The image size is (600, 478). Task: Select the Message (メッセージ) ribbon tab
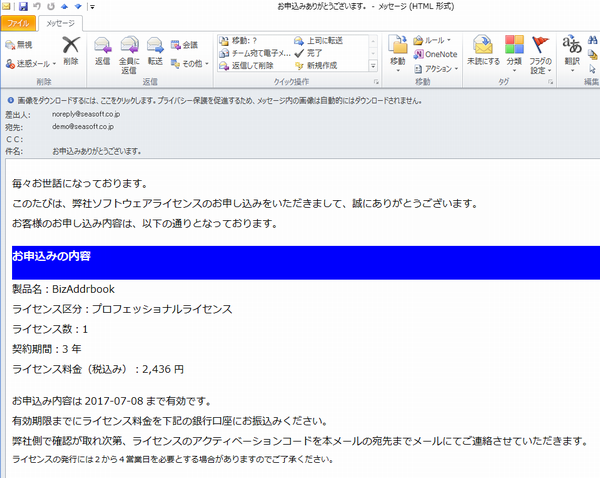(61, 22)
